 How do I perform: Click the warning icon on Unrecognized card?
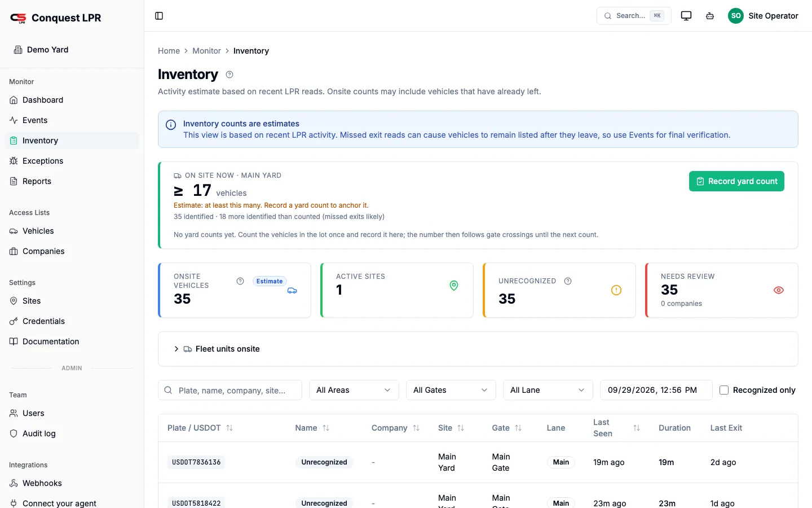click(x=616, y=290)
